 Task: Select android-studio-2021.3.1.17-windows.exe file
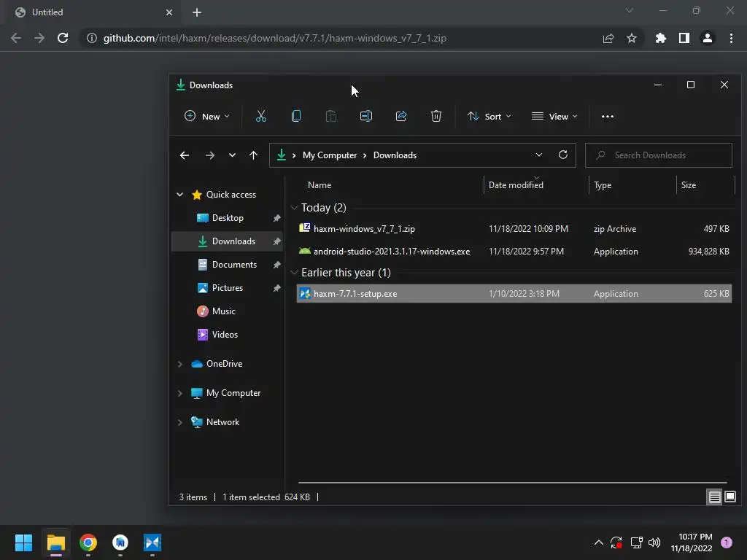point(514,252)
